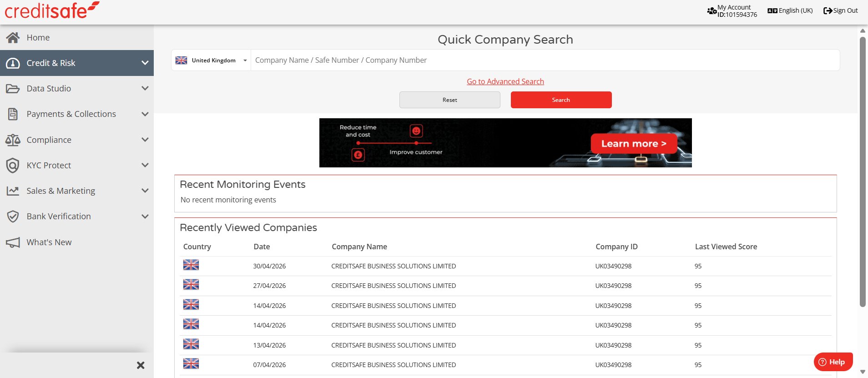Open the Home menu item
Viewport: 868px width, 378px height.
tap(77, 37)
